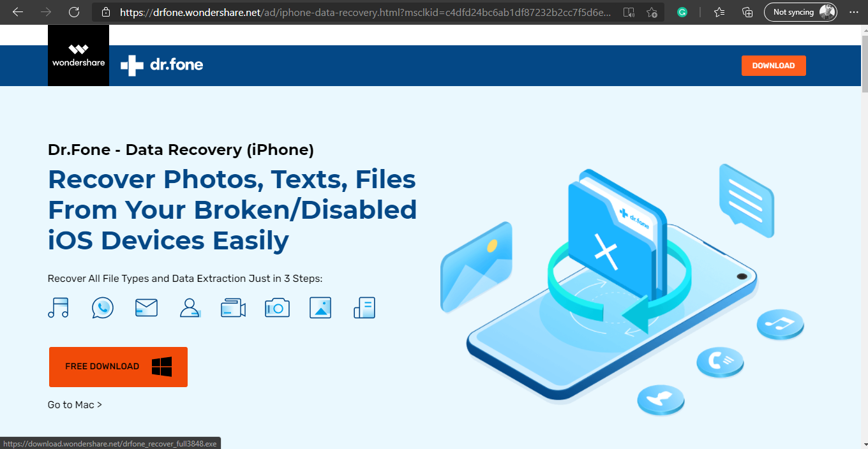Click the Dr.Fone - Data Recovery (iPhone) title
This screenshot has width=868, height=449.
coord(181,151)
